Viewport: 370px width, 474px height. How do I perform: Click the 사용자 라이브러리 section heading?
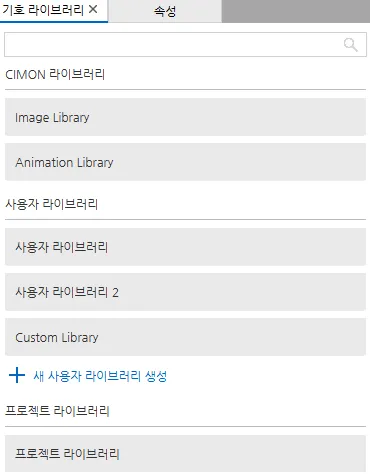click(x=51, y=204)
